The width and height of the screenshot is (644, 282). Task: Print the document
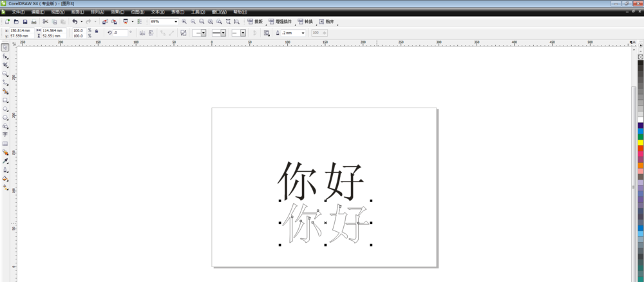coord(33,21)
